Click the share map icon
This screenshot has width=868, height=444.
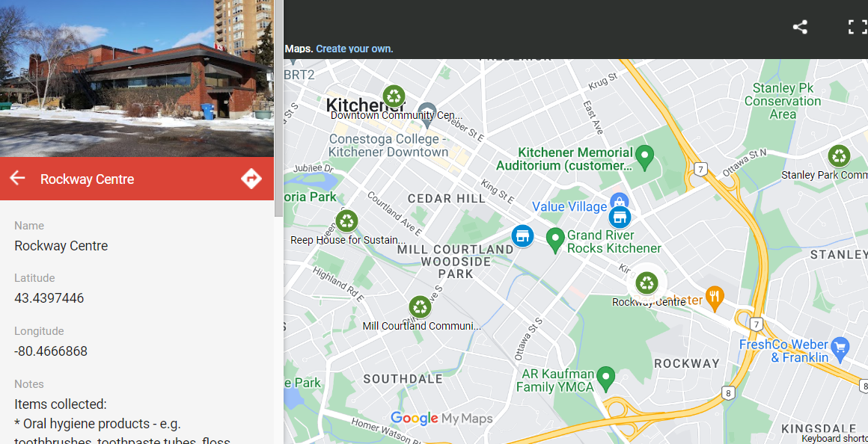(800, 27)
